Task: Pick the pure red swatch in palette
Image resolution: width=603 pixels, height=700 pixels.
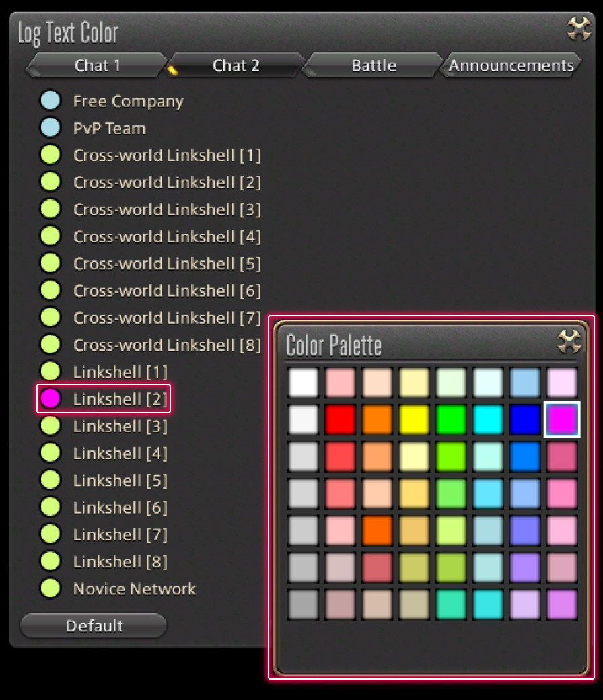Action: (x=340, y=420)
